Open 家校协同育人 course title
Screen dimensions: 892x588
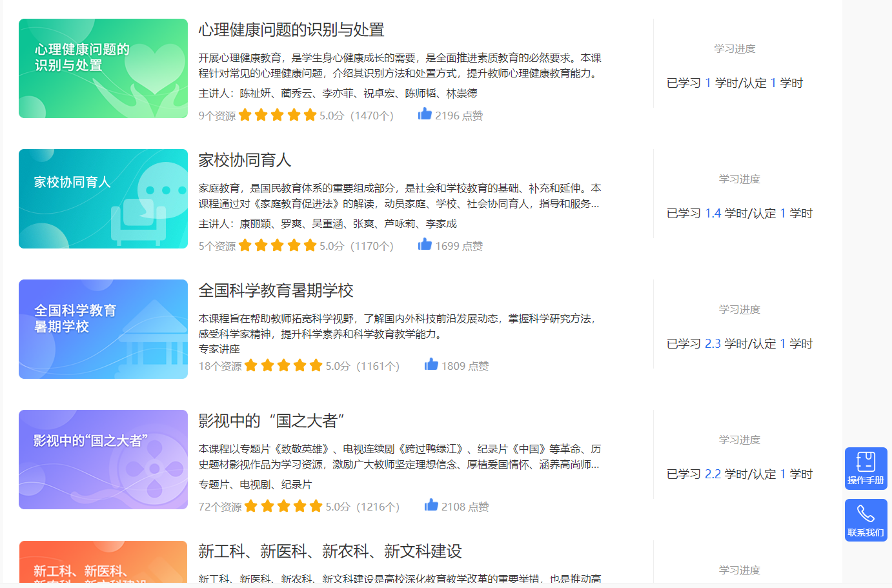point(245,160)
